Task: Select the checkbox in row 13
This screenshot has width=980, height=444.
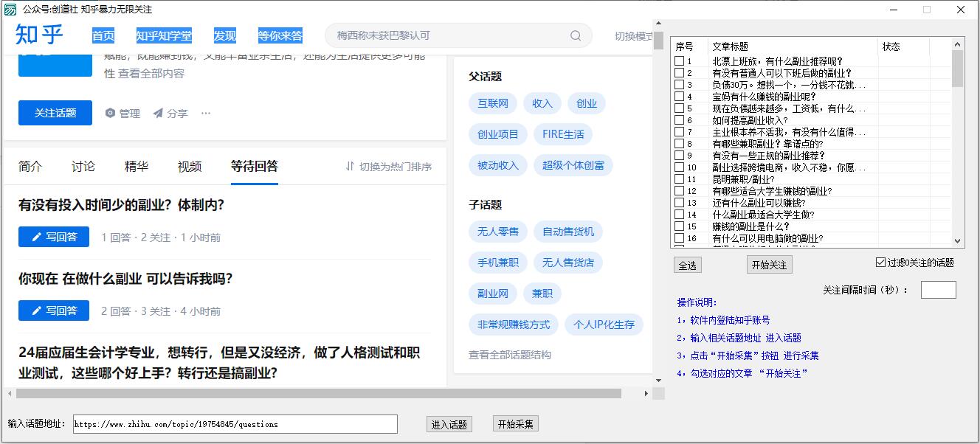Action: tap(679, 203)
